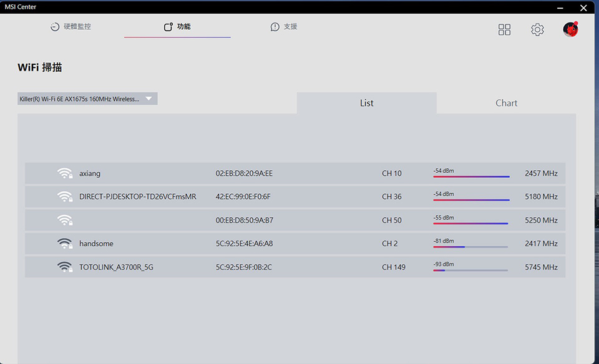Viewport: 599px width, 364px height.
Task: Click MAC address 00:EB:D8:50:9A:B7
Action: (245, 220)
